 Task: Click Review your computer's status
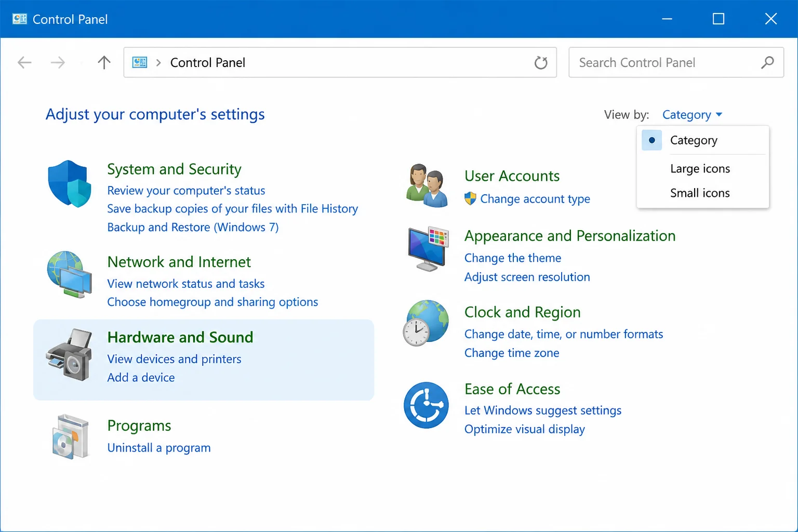tap(186, 191)
